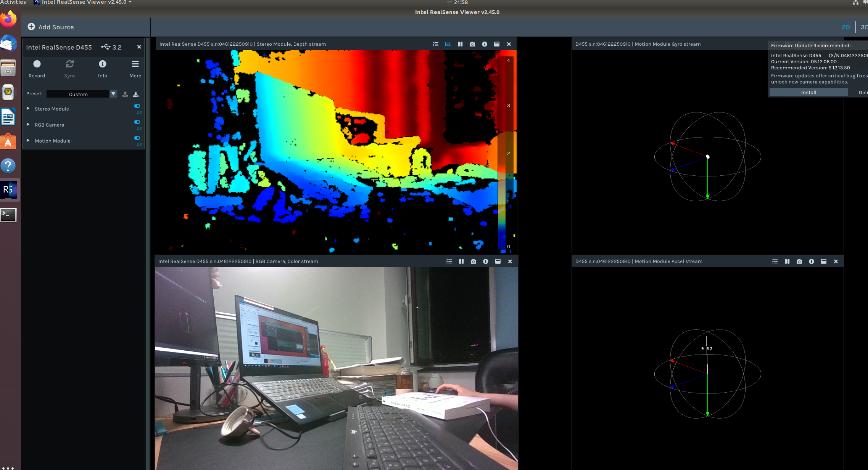Click Add Source

[51, 27]
